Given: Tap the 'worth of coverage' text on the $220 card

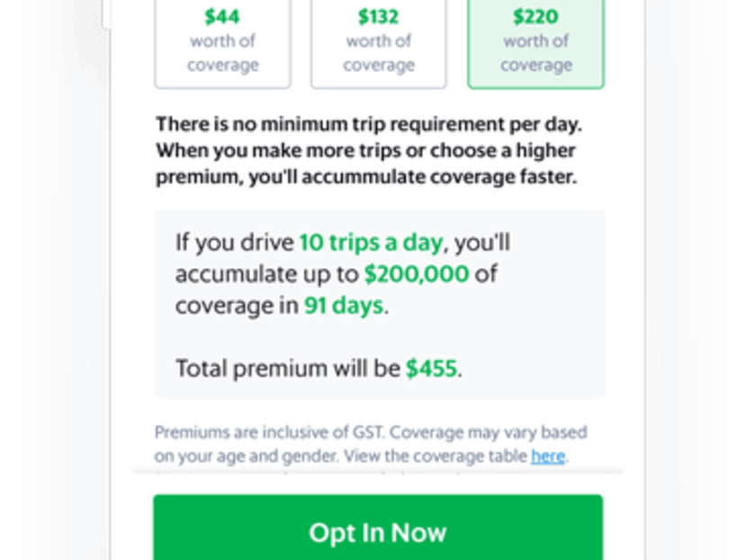Looking at the screenshot, I should (x=535, y=52).
